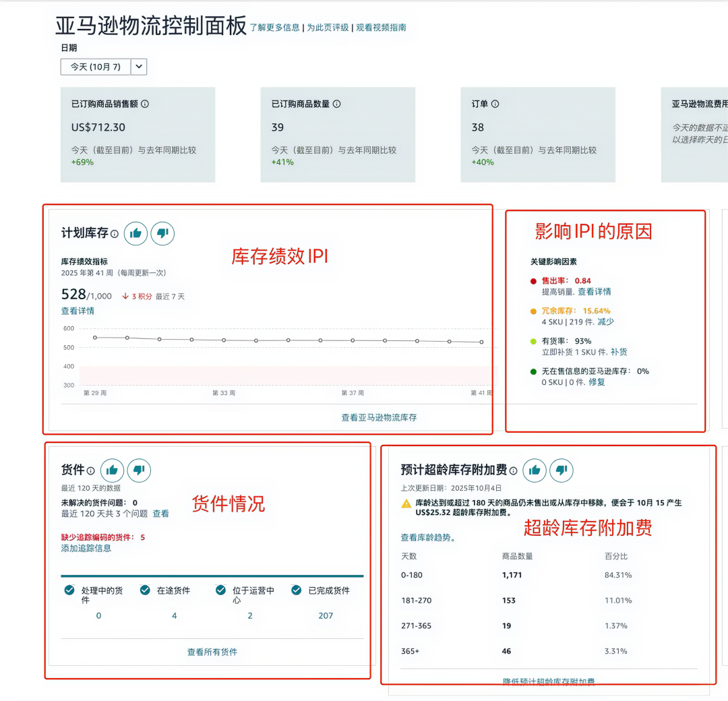Click the orange dot beside 冗余库存
Viewport: 728px width, 701px height.
[x=533, y=311]
